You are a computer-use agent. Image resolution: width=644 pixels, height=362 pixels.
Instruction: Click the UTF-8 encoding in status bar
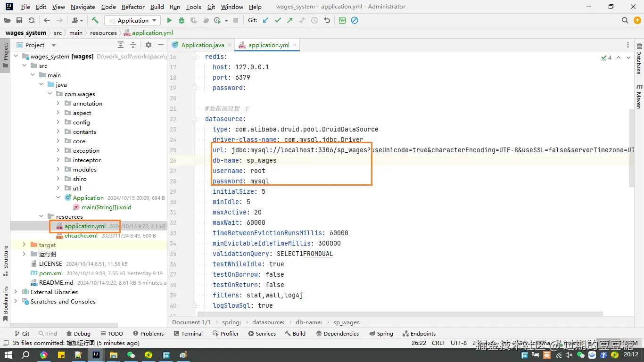pyautogui.click(x=458, y=343)
